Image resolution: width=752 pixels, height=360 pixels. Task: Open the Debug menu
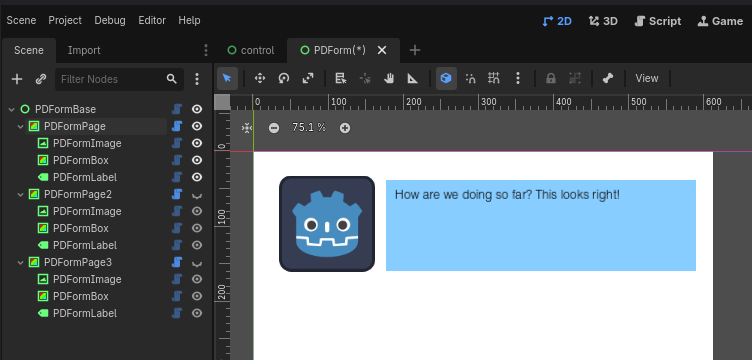pos(110,21)
